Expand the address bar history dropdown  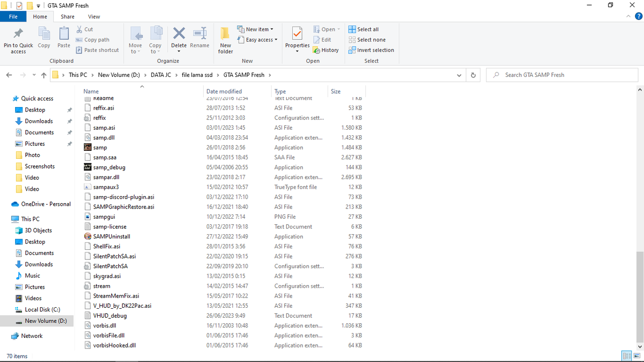coord(459,75)
